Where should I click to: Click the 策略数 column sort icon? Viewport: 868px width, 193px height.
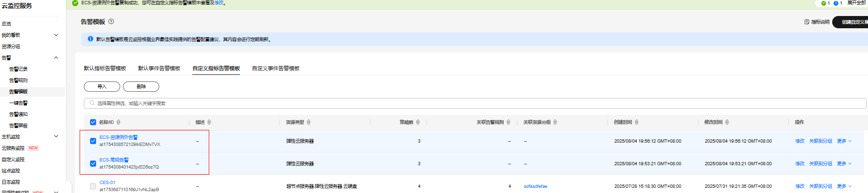[418, 122]
